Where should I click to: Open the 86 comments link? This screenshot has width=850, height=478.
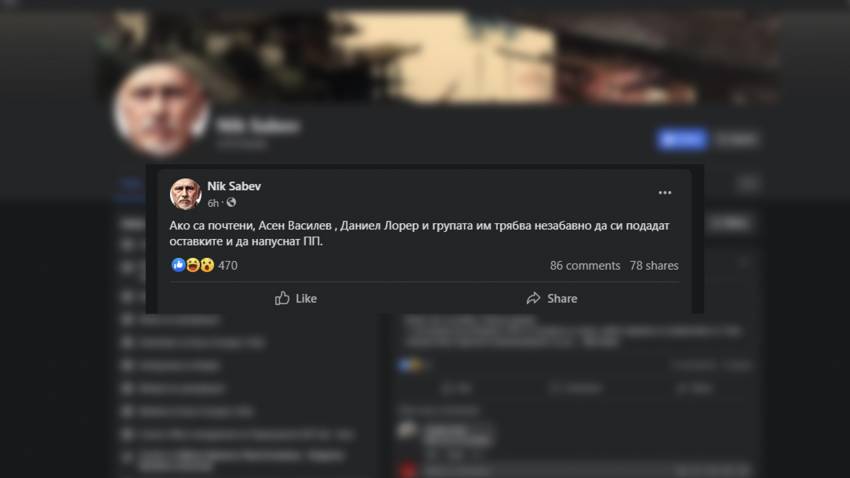click(x=585, y=266)
